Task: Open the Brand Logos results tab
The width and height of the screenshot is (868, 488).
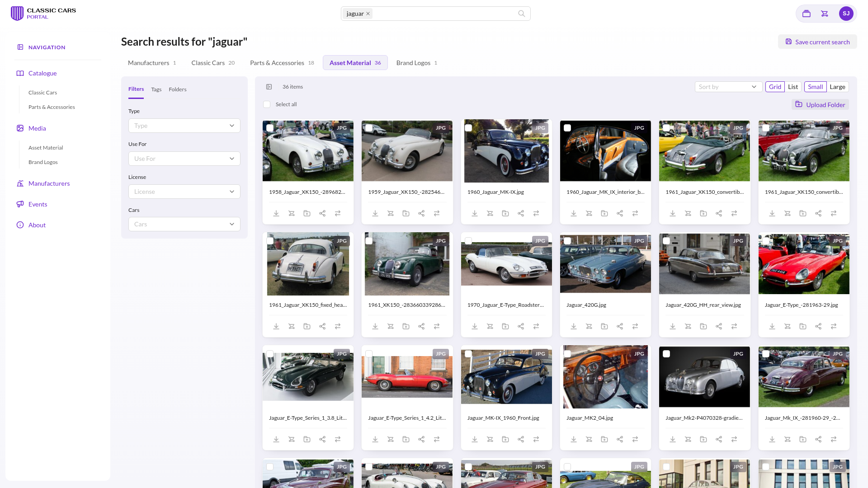Action: (417, 63)
